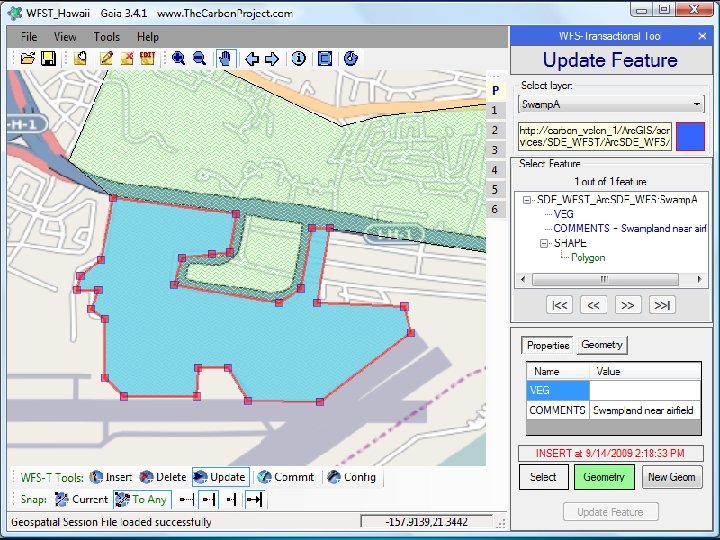Click the VEG value cell
Image resolution: width=720 pixels, height=540 pixels.
645,390
